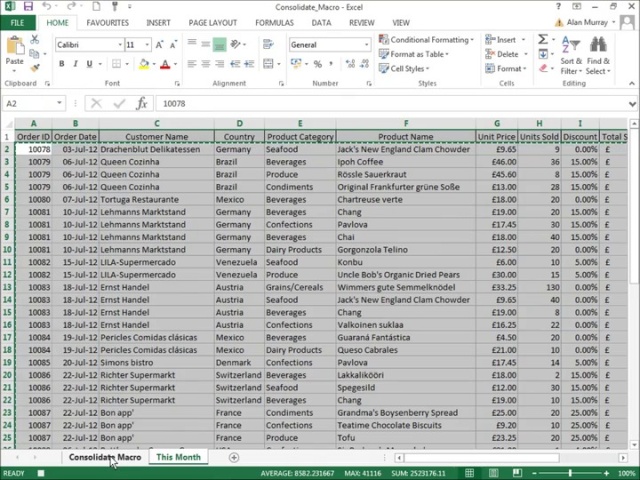Toggle Middle Align vertical alignment

pyautogui.click(x=205, y=44)
